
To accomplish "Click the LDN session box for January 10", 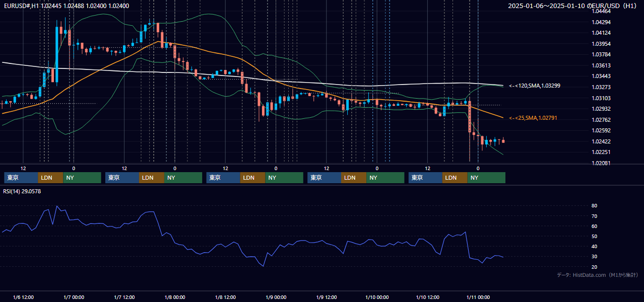I will (x=455, y=178).
